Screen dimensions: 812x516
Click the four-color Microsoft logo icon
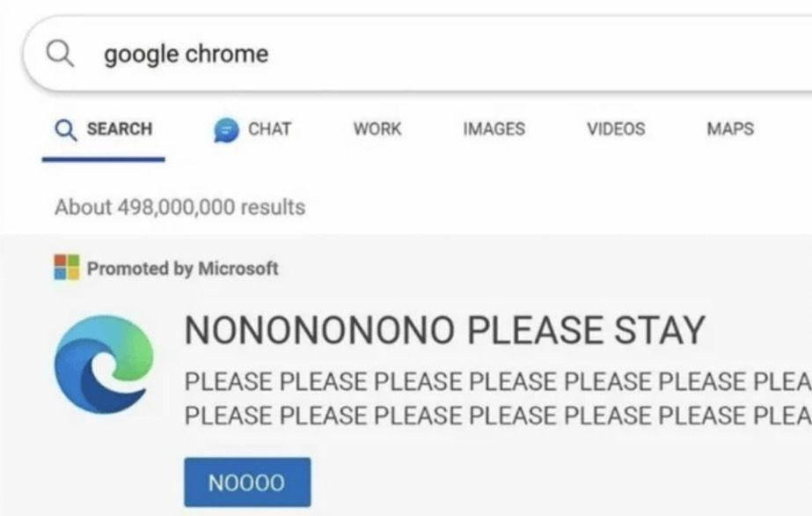click(x=66, y=267)
